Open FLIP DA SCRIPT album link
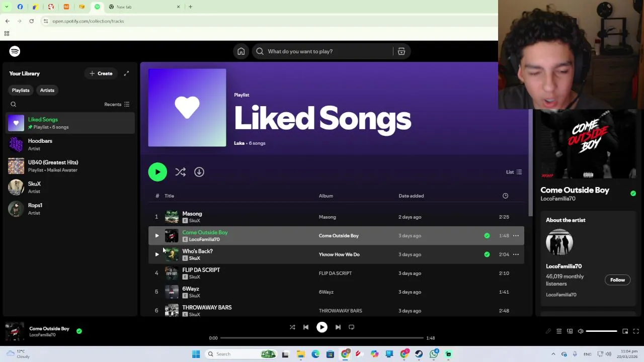644x362 pixels. tap(335, 274)
